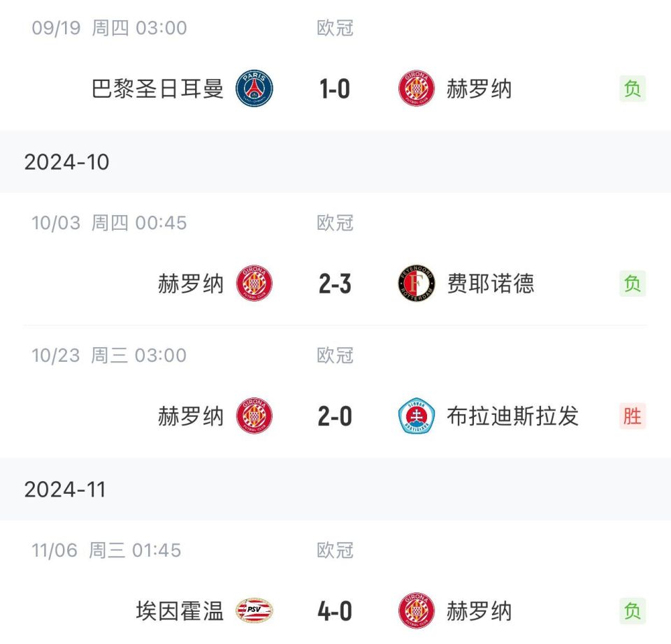Open the 欧冠 label on the 10/03 match
Image resolution: width=671 pixels, height=644 pixels.
click(334, 222)
